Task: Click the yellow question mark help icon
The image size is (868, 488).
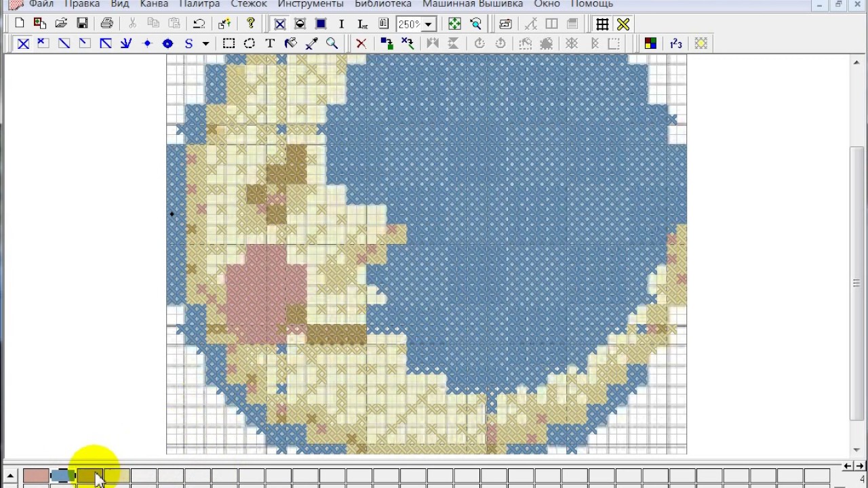Action: click(x=251, y=24)
